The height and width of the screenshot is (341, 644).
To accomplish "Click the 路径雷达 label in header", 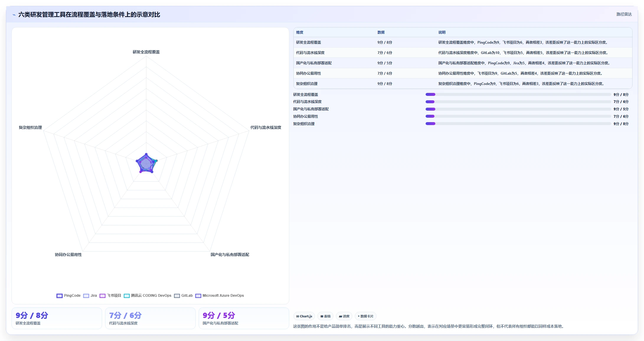I will [624, 14].
